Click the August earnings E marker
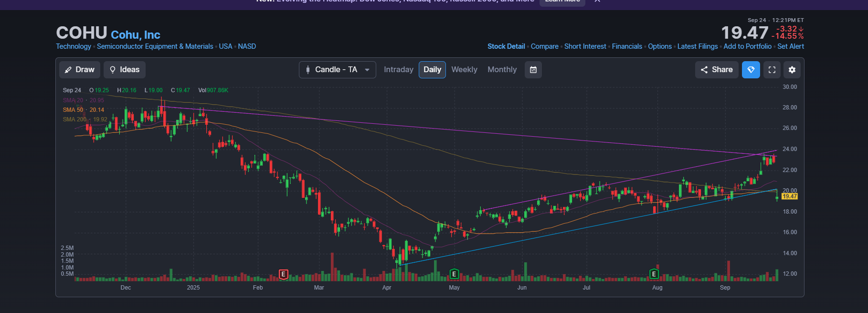Image resolution: width=868 pixels, height=313 pixels. [x=654, y=274]
